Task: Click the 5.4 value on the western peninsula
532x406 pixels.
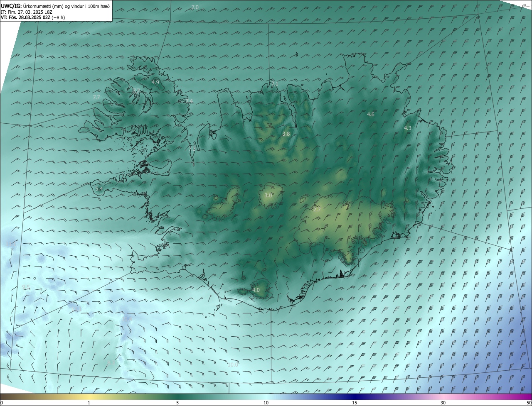Action: 99,188
